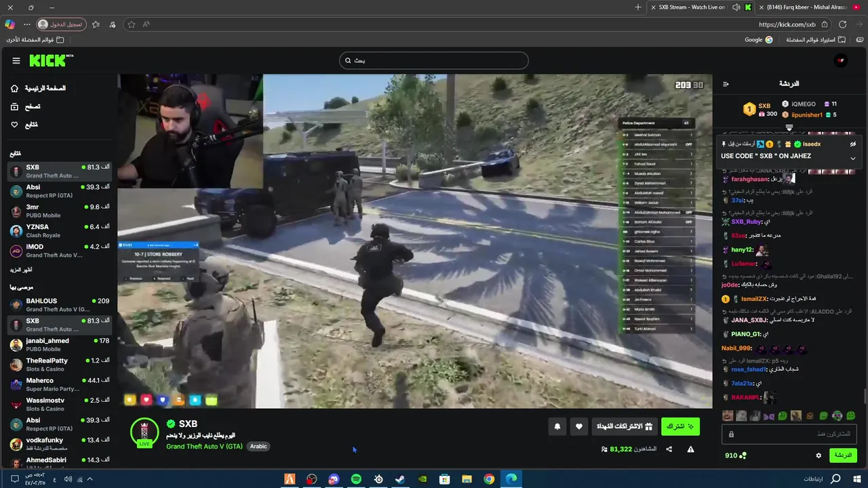Open browser three-dots settings menu
868x488 pixels.
click(27, 24)
